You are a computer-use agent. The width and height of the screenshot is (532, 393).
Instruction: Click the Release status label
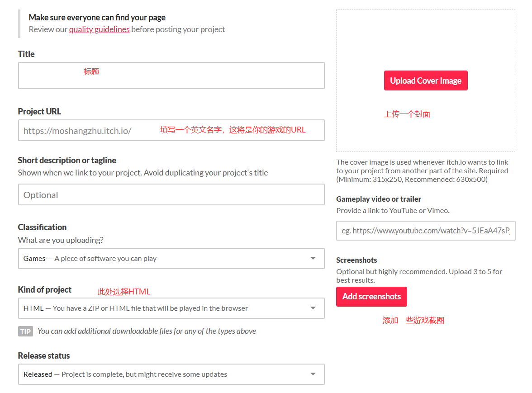44,355
